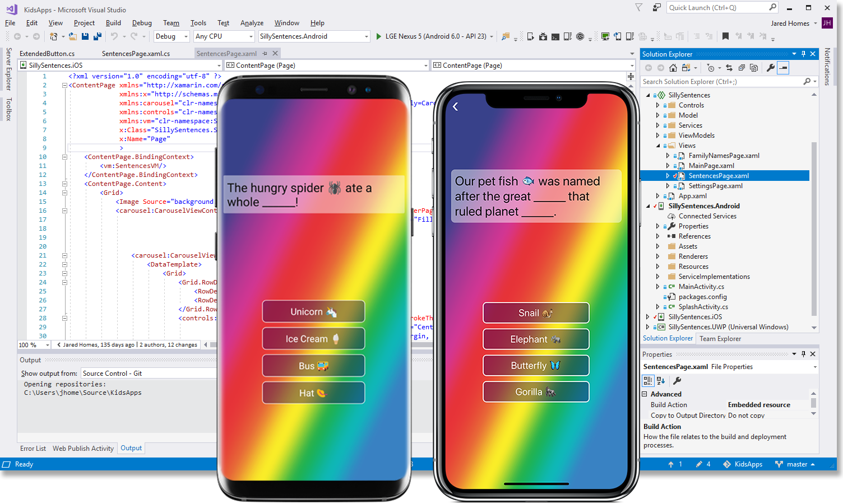Image resolution: width=843 pixels, height=504 pixels.
Task: Tap the Gorilla answer button
Action: click(536, 392)
